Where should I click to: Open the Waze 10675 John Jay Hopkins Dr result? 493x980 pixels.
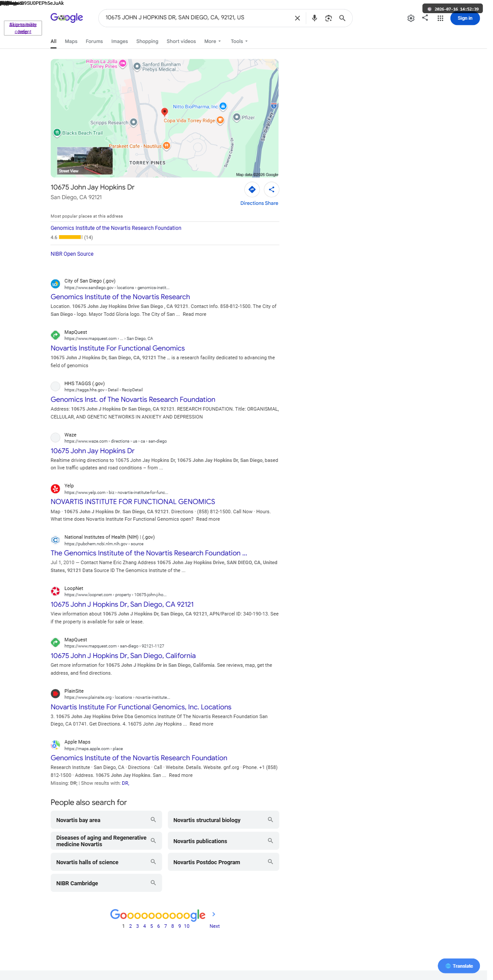93,451
